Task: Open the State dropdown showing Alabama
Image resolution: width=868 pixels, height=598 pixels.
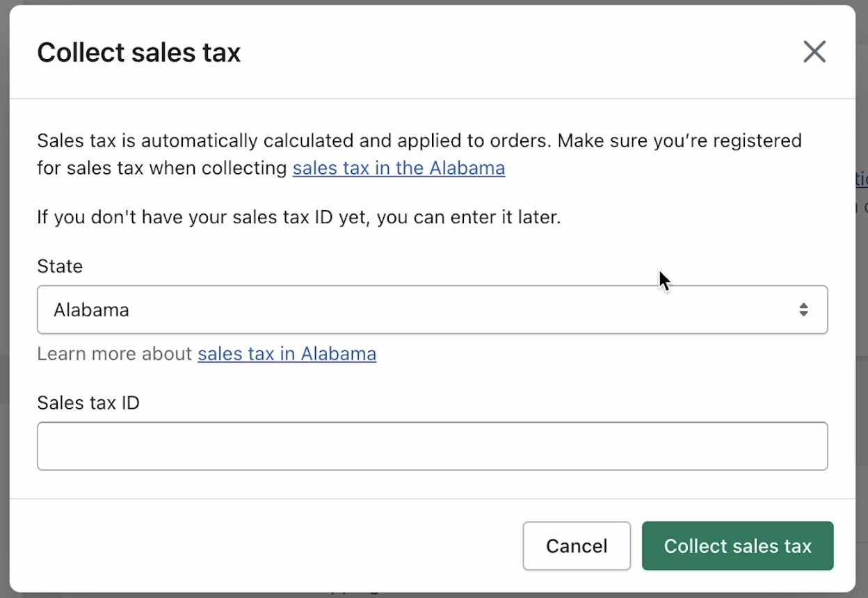Action: [433, 309]
